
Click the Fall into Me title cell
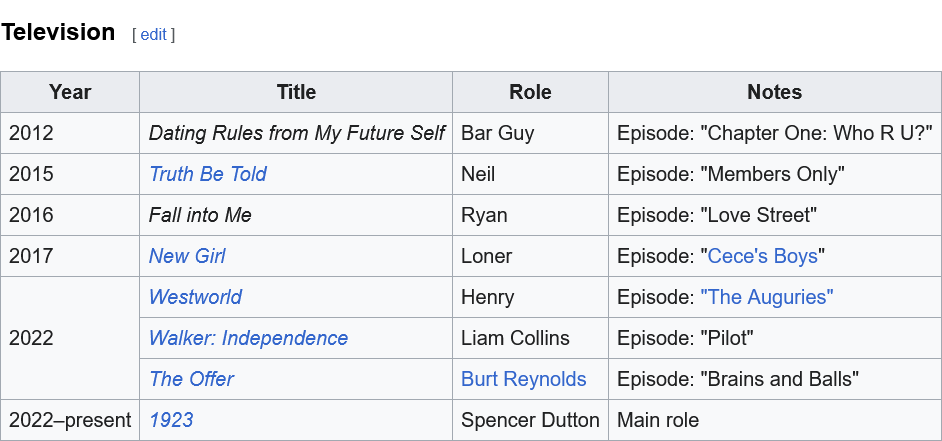200,215
